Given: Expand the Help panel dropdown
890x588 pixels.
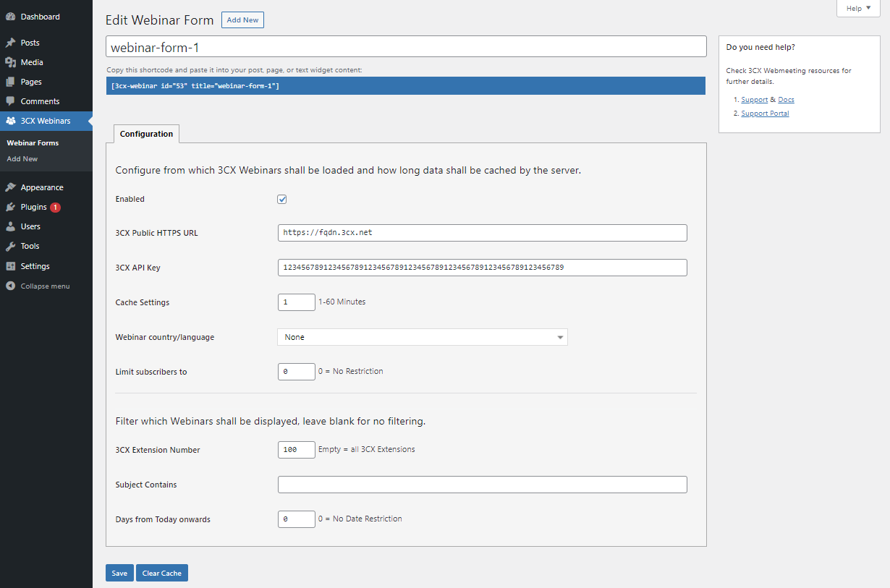Looking at the screenshot, I should click(858, 8).
